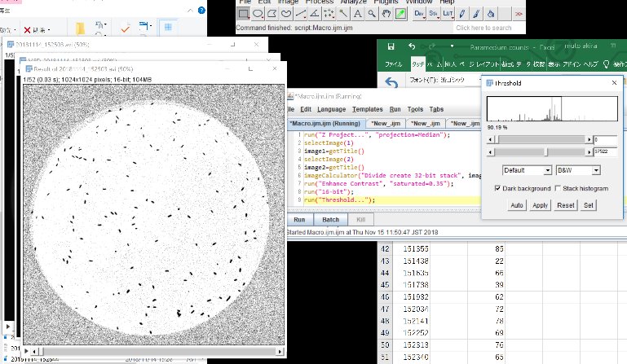Click the Set threshold button
Screen dimensions: 627x364
click(588, 205)
